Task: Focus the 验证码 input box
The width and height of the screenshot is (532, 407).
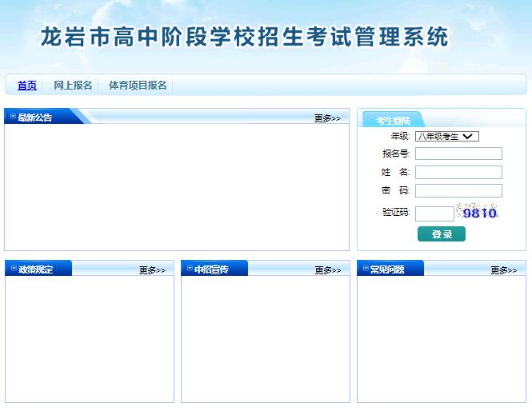Action: click(x=434, y=213)
